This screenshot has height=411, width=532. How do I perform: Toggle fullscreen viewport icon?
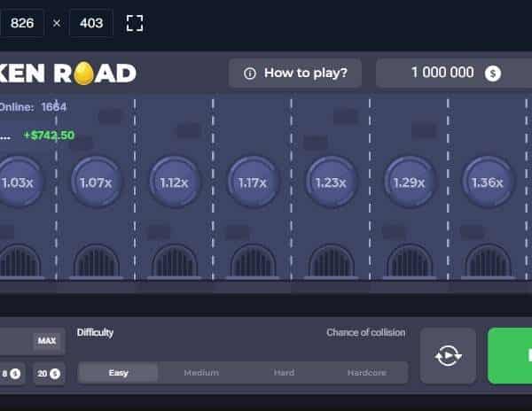point(135,23)
